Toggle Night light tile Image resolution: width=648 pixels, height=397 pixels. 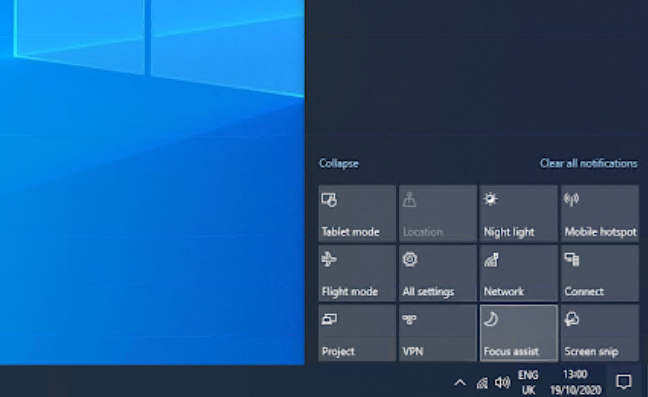tap(519, 214)
